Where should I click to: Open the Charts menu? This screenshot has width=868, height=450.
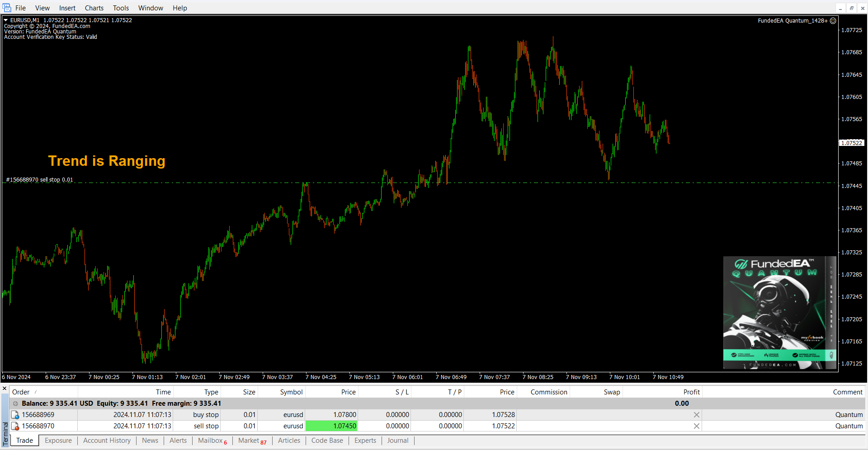94,8
